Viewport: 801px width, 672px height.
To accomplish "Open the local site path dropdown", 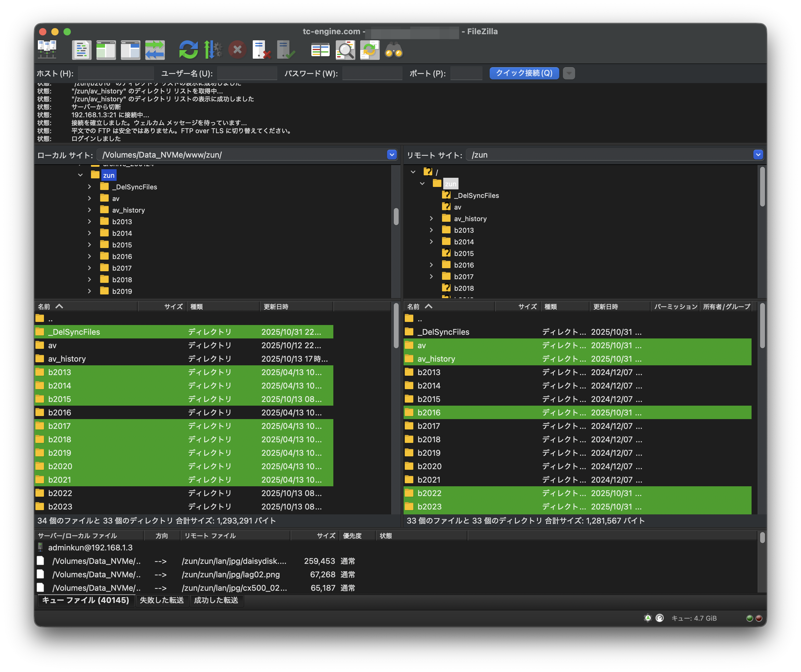I will point(392,155).
